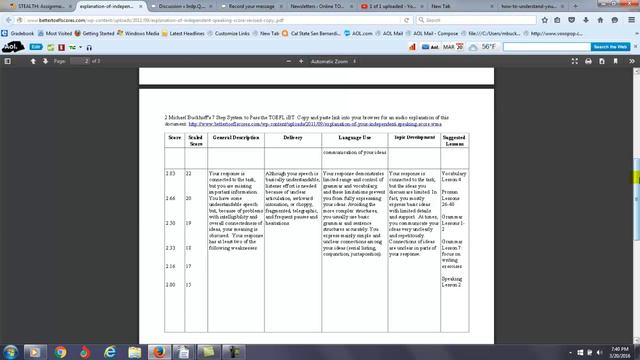Zoom out the PDF document
Viewport: 640px width, 360px height.
click(289, 61)
